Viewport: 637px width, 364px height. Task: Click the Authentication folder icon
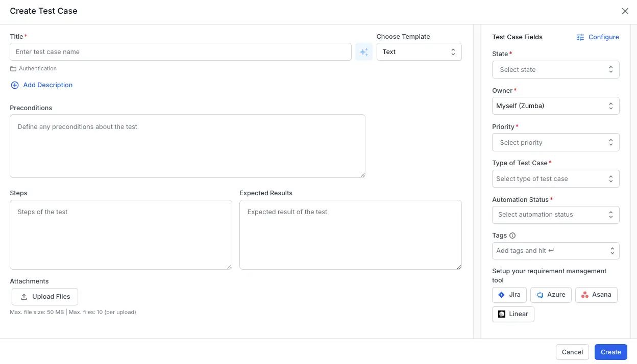click(13, 69)
